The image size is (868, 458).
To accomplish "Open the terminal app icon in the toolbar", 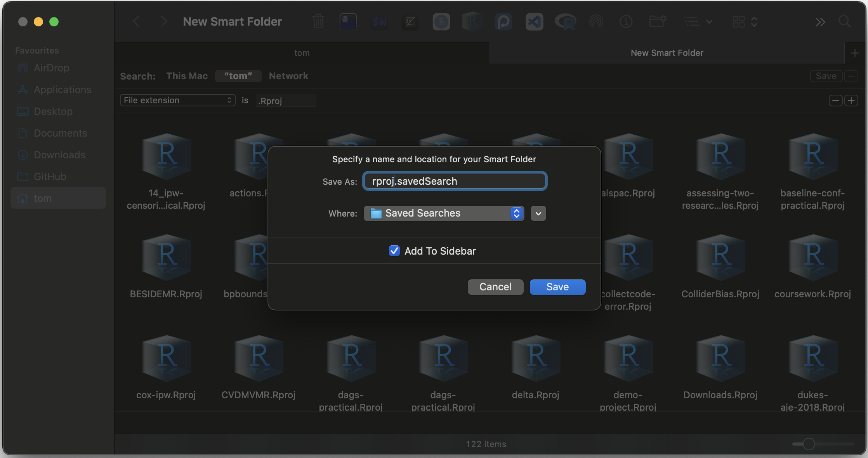I will (x=348, y=22).
